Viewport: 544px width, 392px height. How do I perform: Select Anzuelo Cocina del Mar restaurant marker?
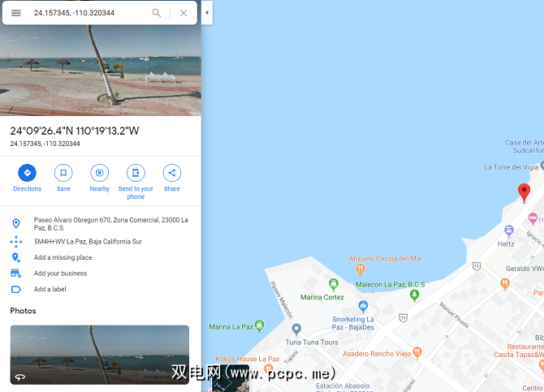tap(361, 269)
